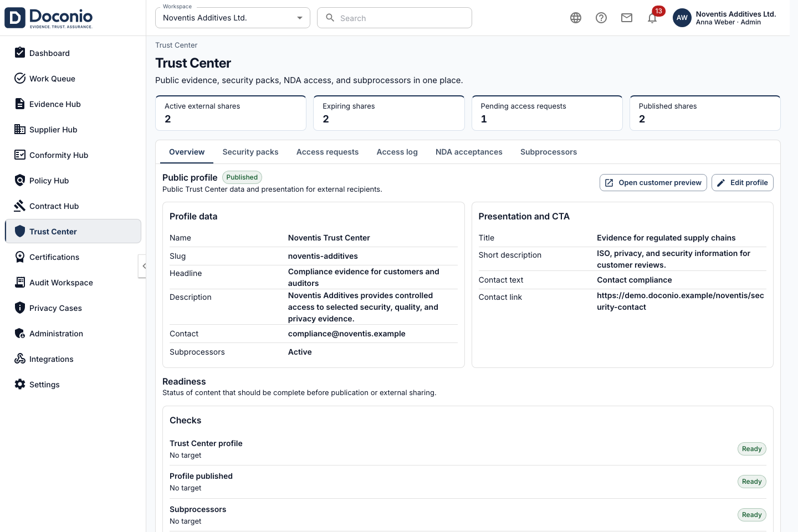The height and width of the screenshot is (532, 798).
Task: Click the Expiring shares card
Action: click(389, 113)
